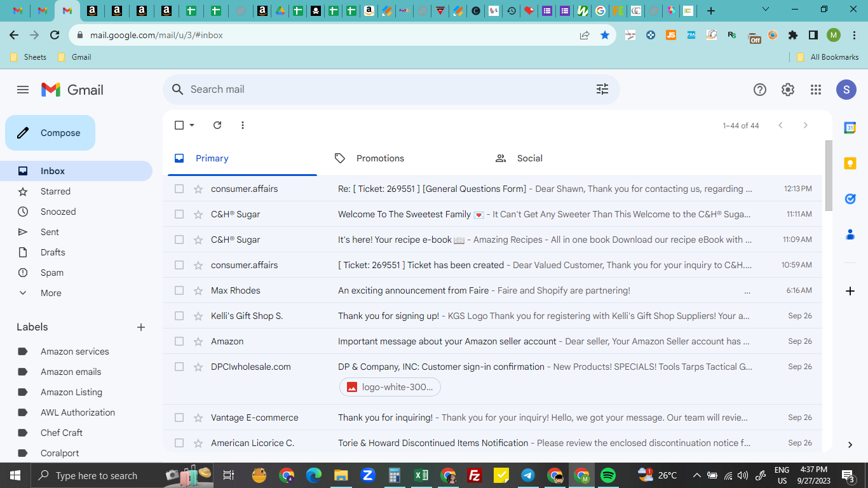Click the Compose button
The image size is (868, 488).
(x=50, y=133)
